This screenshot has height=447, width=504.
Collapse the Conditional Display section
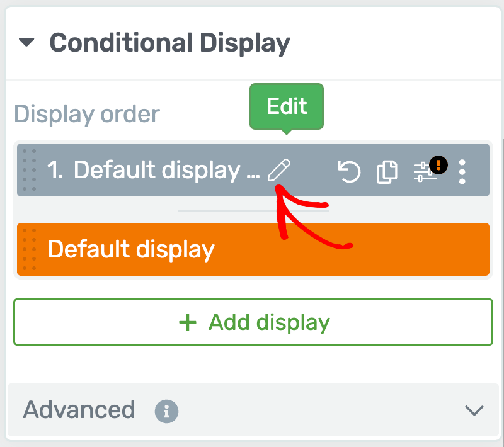click(x=26, y=42)
